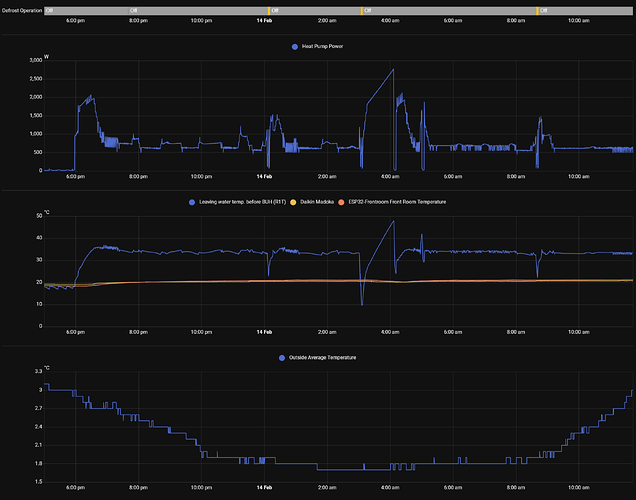Click the 2,500 value on power axis
The height and width of the screenshot is (500, 636).
click(x=36, y=79)
